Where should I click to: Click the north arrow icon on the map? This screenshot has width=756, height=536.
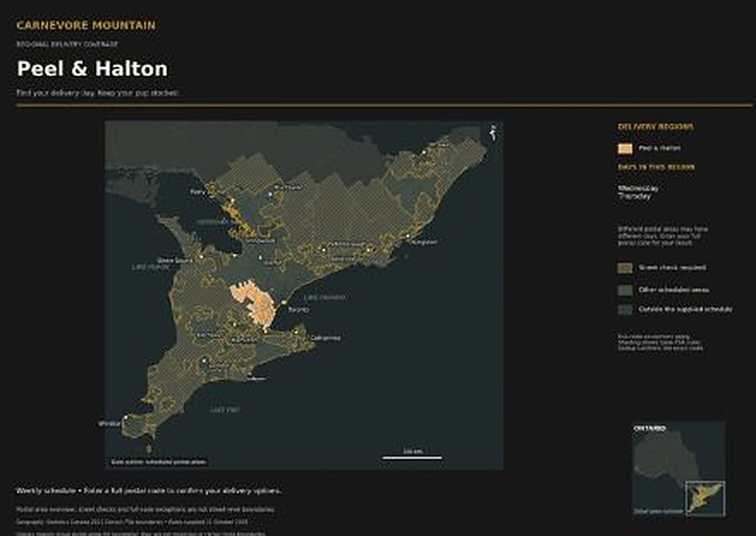tap(493, 132)
